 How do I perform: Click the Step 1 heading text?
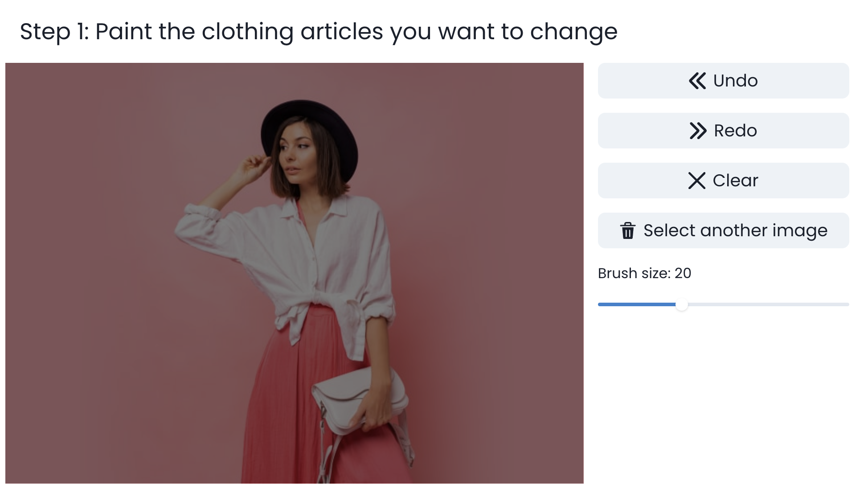[x=319, y=31]
